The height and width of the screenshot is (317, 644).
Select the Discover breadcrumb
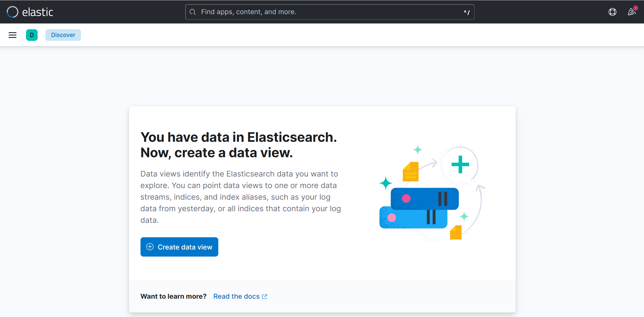click(63, 35)
